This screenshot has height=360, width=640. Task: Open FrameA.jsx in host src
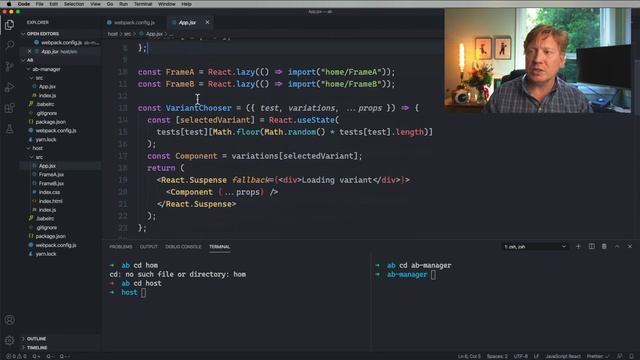click(51, 175)
